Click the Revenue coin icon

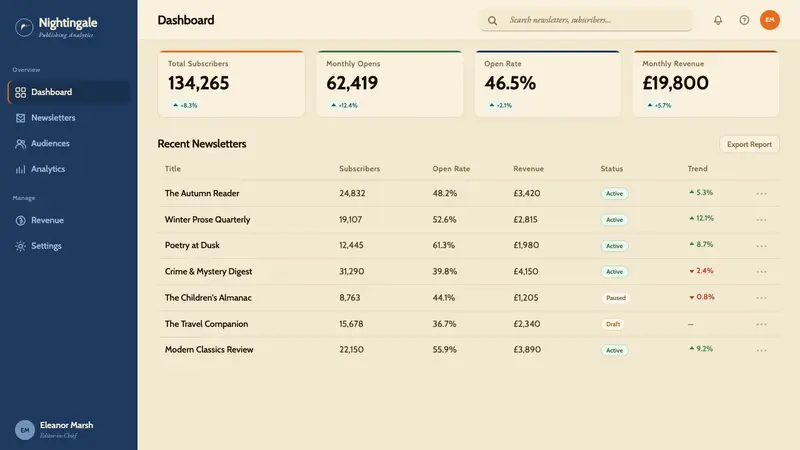(20, 220)
